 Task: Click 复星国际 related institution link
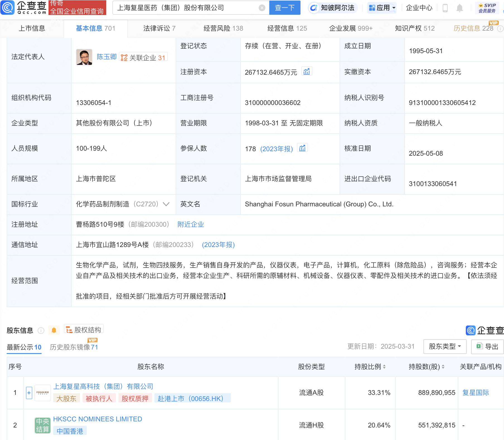click(476, 393)
